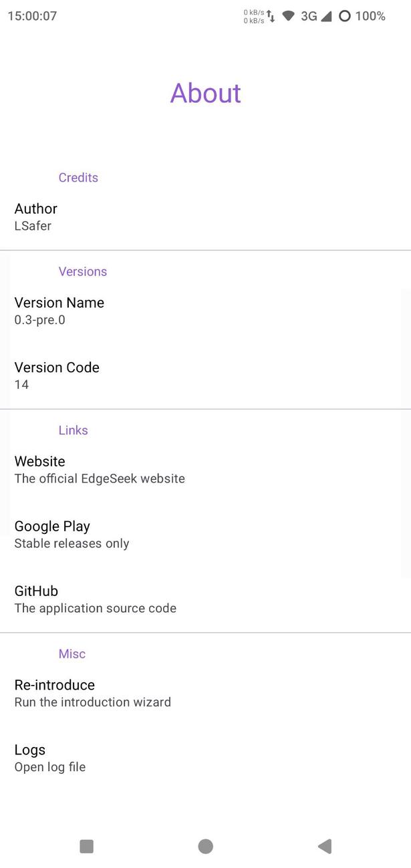Tap the Recents square navigation icon
This screenshot has width=411, height=868.
[86, 846]
